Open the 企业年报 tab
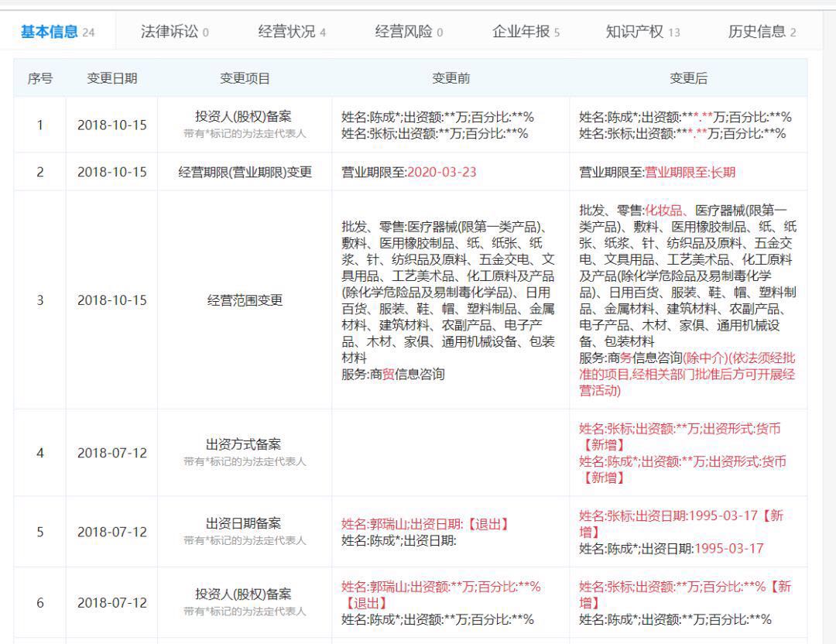836x644 pixels. tap(526, 32)
